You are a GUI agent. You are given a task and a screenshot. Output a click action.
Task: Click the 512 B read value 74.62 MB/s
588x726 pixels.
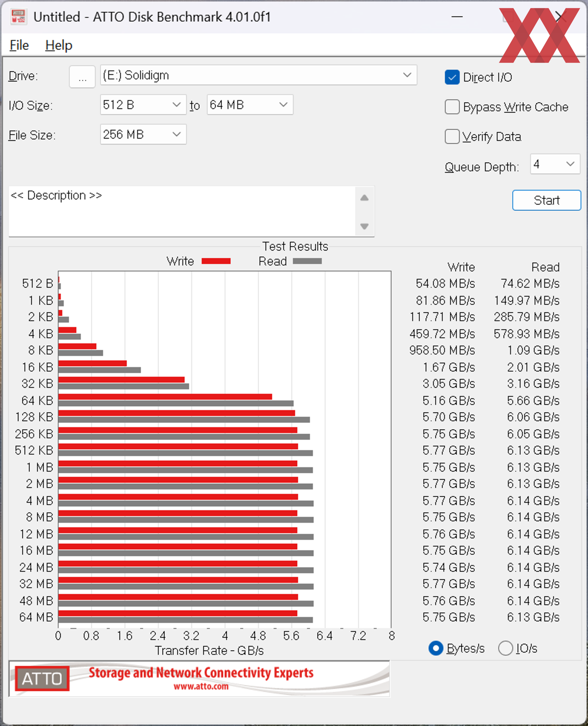tap(530, 284)
